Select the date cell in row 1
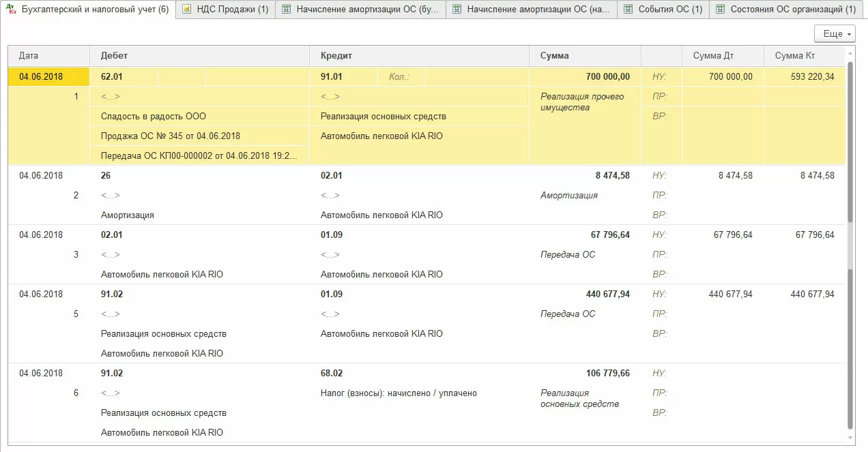Image resolution: width=868 pixels, height=452 pixels. coord(48,77)
